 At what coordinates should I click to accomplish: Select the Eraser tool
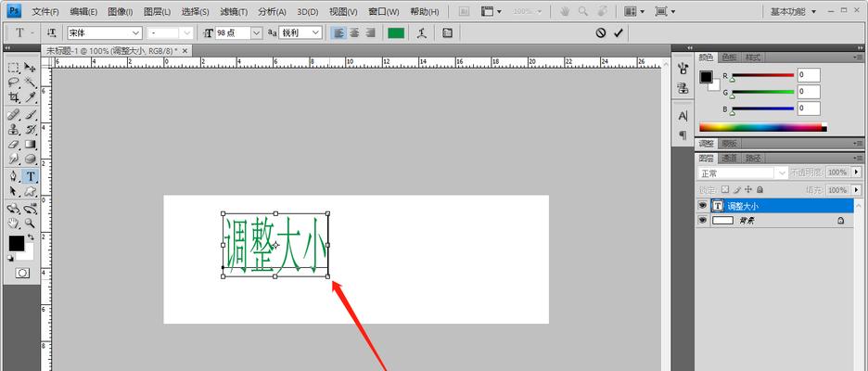click(14, 144)
